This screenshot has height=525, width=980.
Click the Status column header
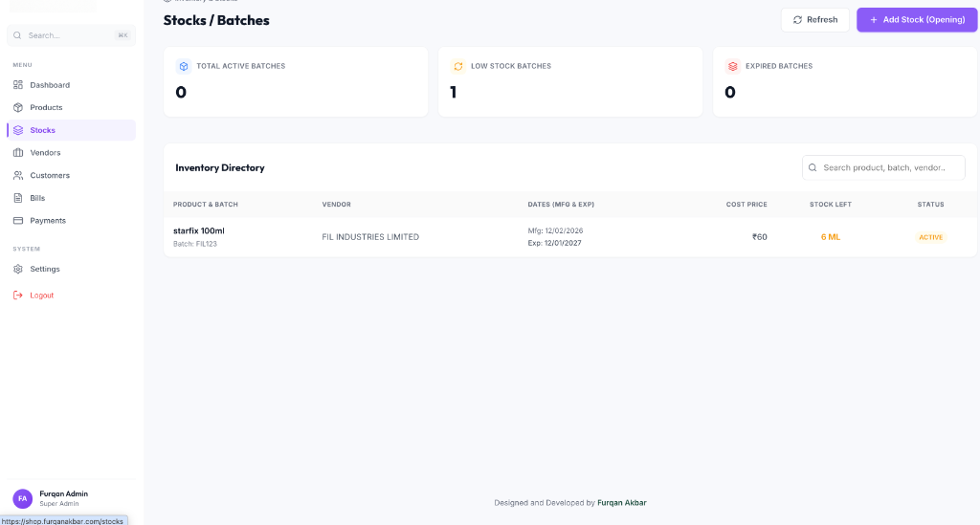pos(930,205)
